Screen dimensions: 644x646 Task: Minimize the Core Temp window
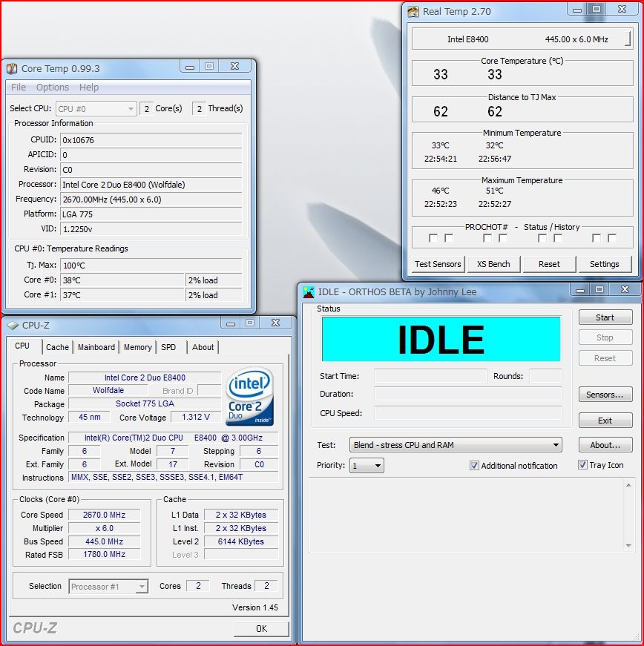tap(189, 66)
